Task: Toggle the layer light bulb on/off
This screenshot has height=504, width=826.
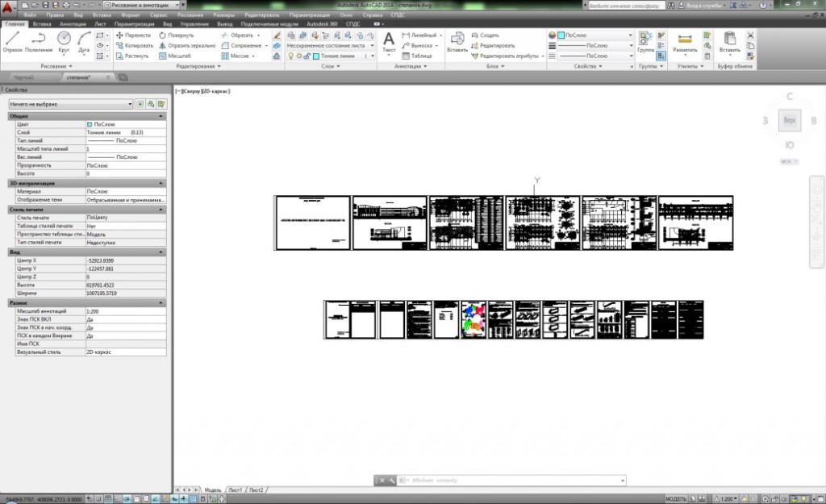Action: pyautogui.click(x=290, y=56)
